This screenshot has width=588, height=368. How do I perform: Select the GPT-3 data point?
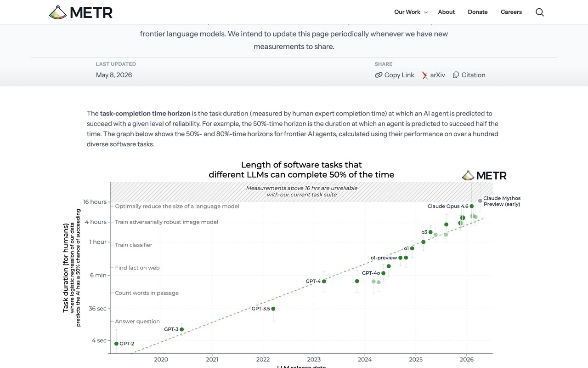pyautogui.click(x=182, y=329)
